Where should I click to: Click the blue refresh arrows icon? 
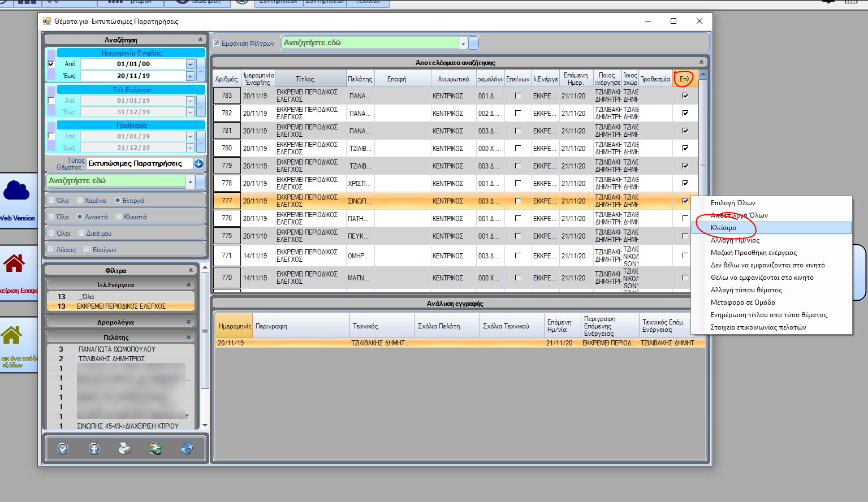click(187, 449)
